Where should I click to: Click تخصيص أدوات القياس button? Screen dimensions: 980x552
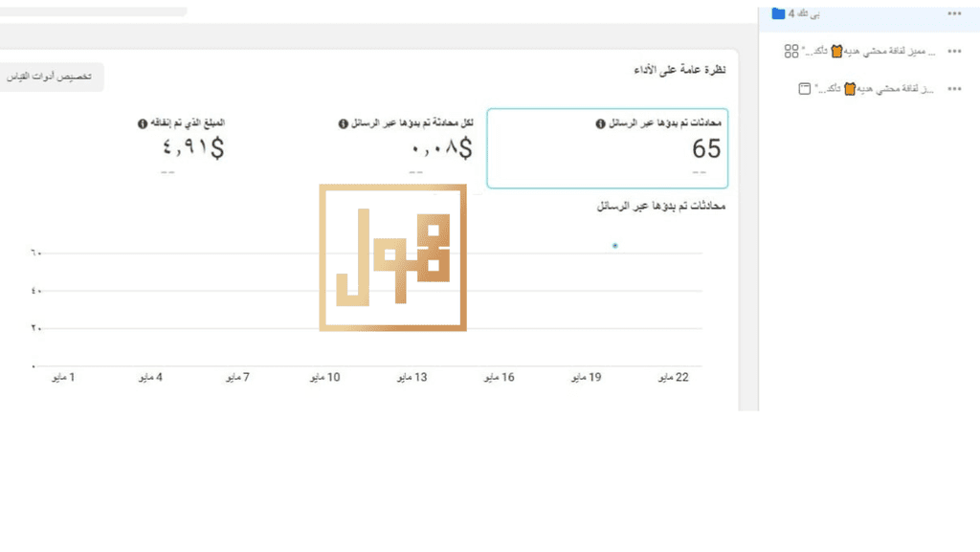[50, 77]
